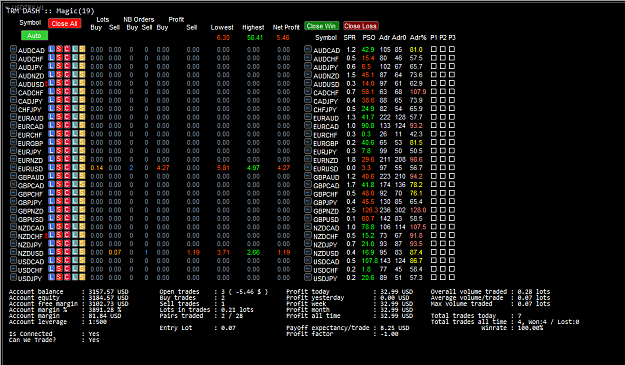Click teal L button for NZDCAD

tap(75, 226)
